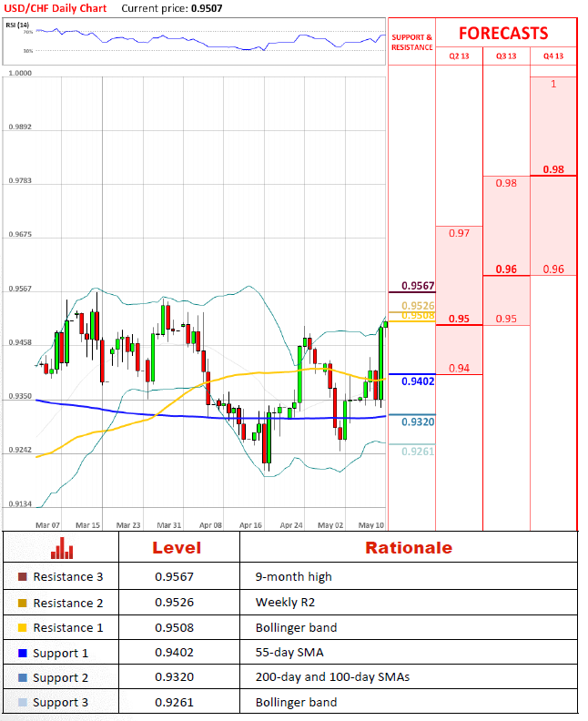Click the 1.0000 price axis label
This screenshot has width=588, height=721.
click(20, 73)
